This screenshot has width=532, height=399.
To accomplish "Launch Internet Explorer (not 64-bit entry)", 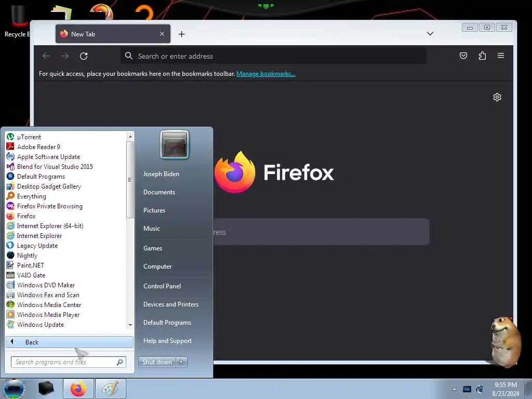I will (x=39, y=235).
